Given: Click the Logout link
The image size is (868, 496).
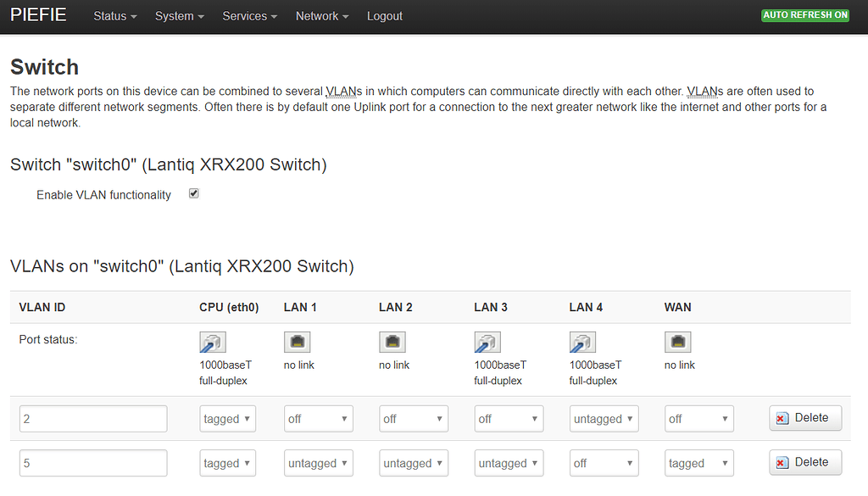Looking at the screenshot, I should pyautogui.click(x=384, y=15).
